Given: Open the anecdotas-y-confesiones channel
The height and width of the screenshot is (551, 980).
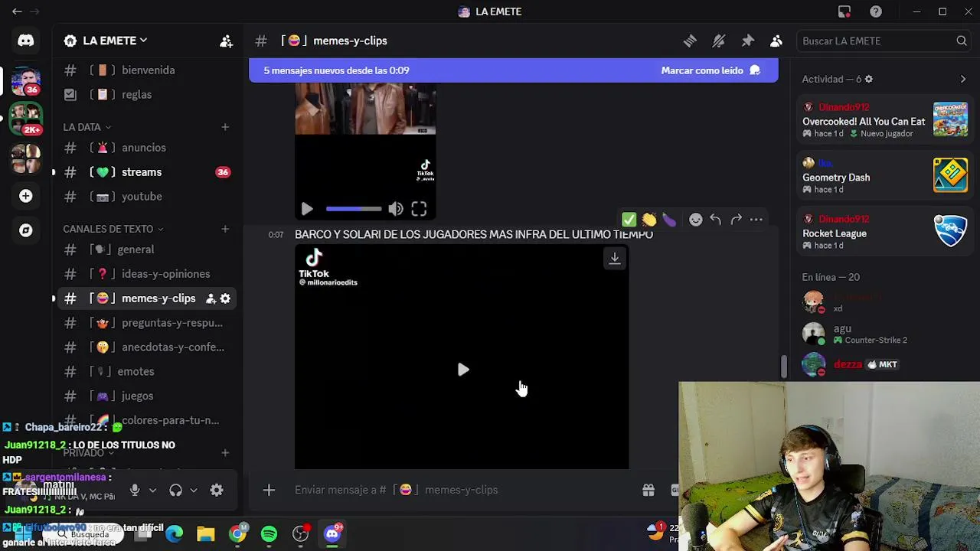Looking at the screenshot, I should tap(146, 347).
